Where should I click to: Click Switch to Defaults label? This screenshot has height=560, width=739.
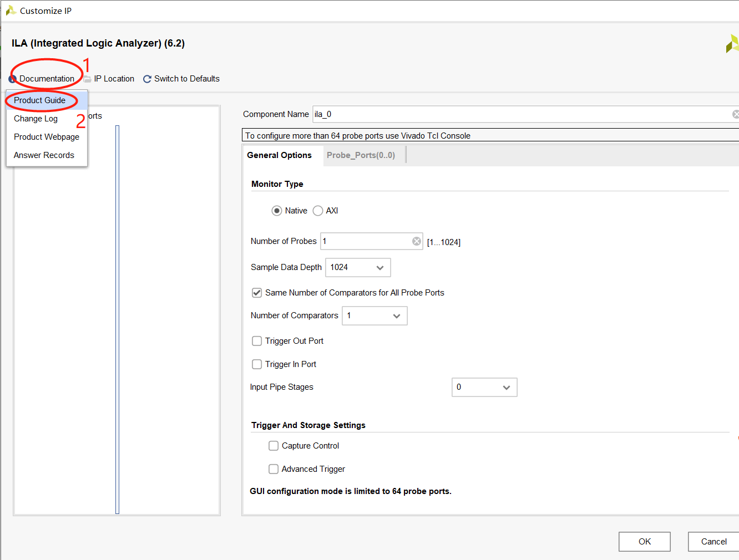click(187, 79)
